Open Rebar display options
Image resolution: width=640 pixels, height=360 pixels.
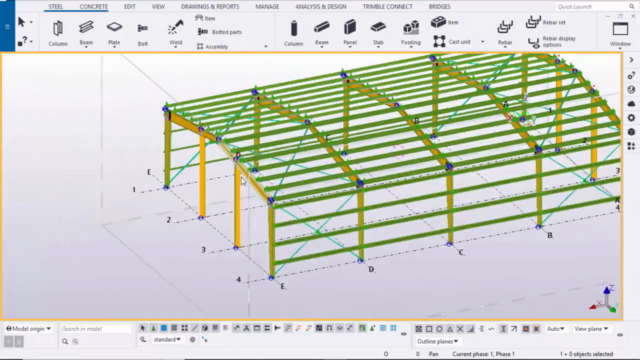[552, 42]
